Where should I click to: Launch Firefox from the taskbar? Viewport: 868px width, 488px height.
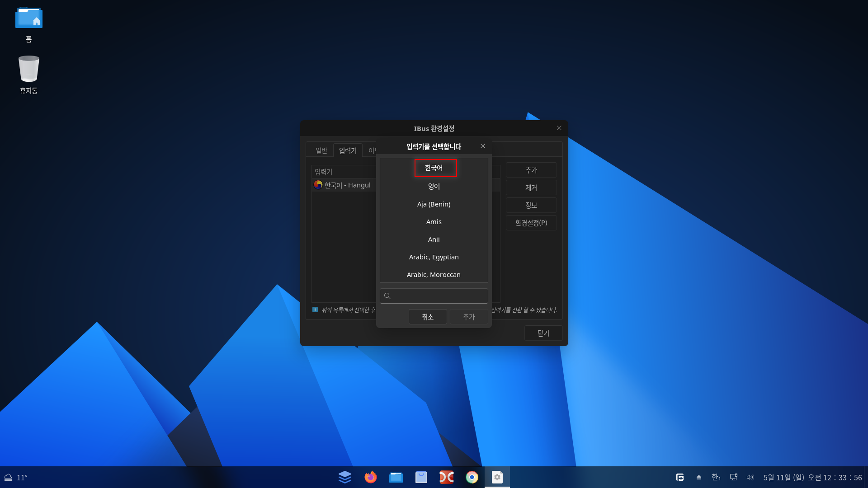370,477
